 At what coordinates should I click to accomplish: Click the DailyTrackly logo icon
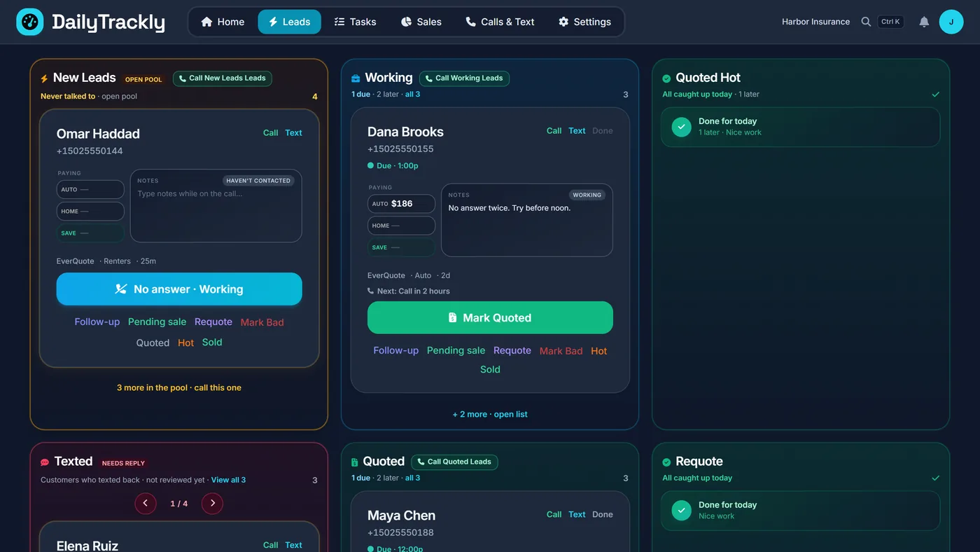(x=30, y=22)
